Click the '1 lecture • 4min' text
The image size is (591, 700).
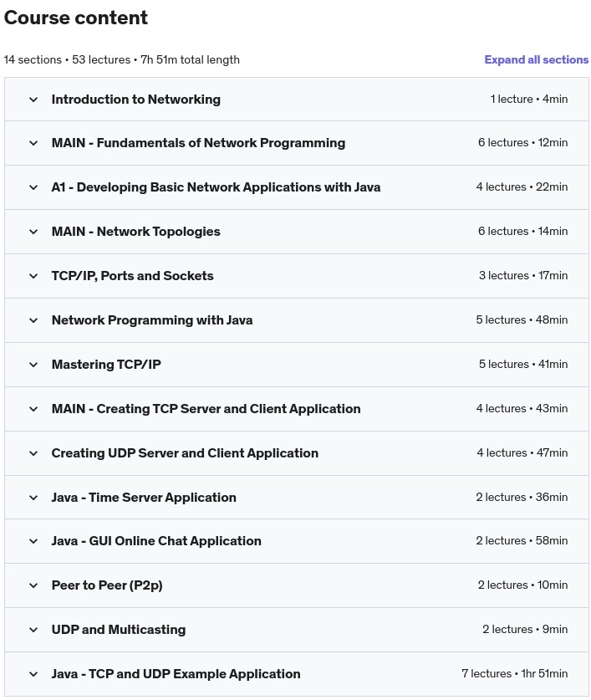(529, 100)
